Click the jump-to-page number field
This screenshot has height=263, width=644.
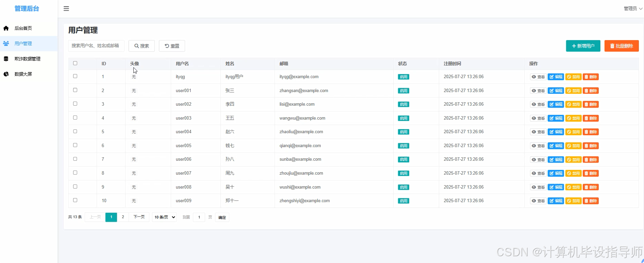[x=199, y=217]
